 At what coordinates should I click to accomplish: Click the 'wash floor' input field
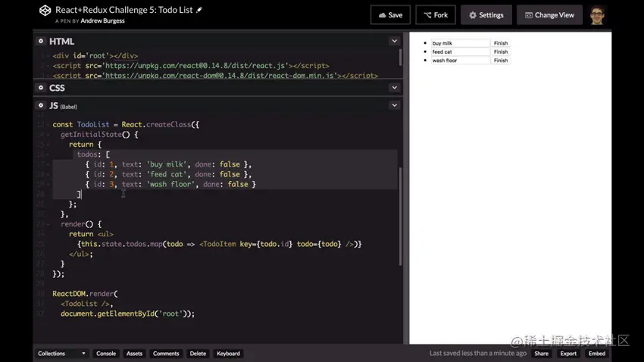pyautogui.click(x=461, y=61)
